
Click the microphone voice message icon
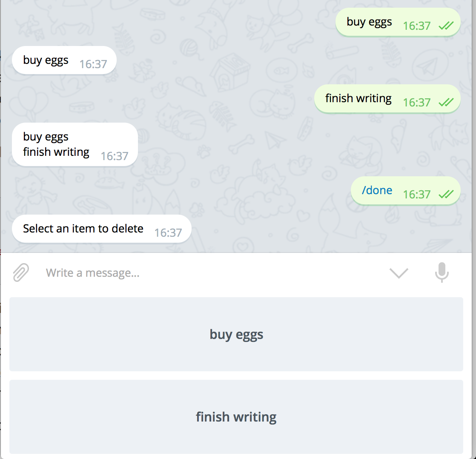tap(442, 273)
